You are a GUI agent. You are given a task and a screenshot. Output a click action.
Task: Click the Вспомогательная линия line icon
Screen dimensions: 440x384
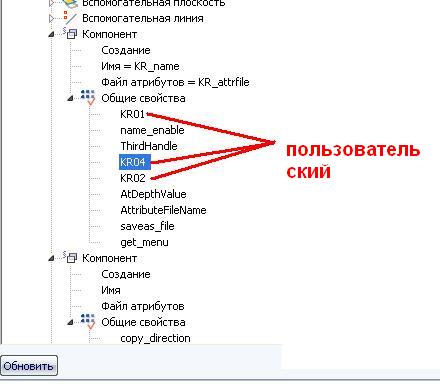70,18
